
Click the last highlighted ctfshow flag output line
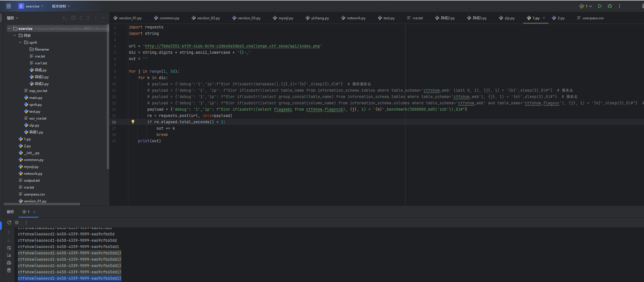[69, 278]
